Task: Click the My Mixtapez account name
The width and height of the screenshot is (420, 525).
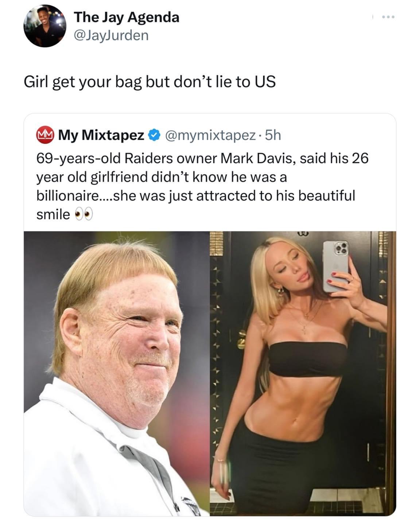Action: (101, 135)
